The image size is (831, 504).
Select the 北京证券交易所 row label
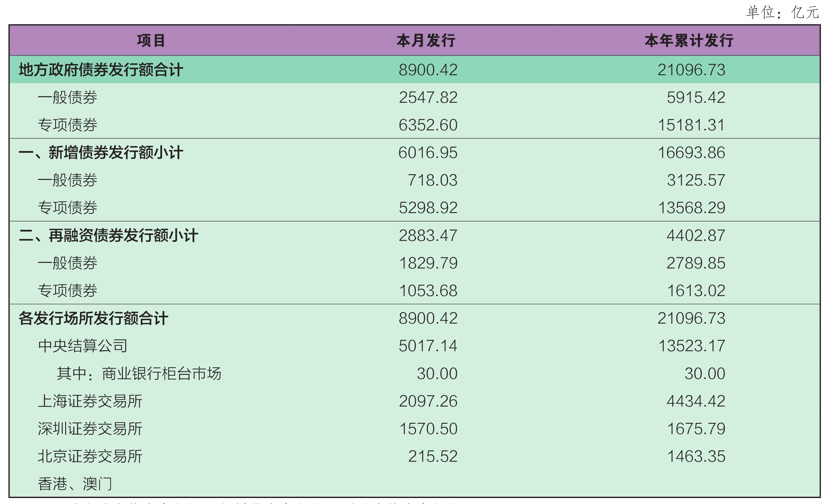point(90,456)
